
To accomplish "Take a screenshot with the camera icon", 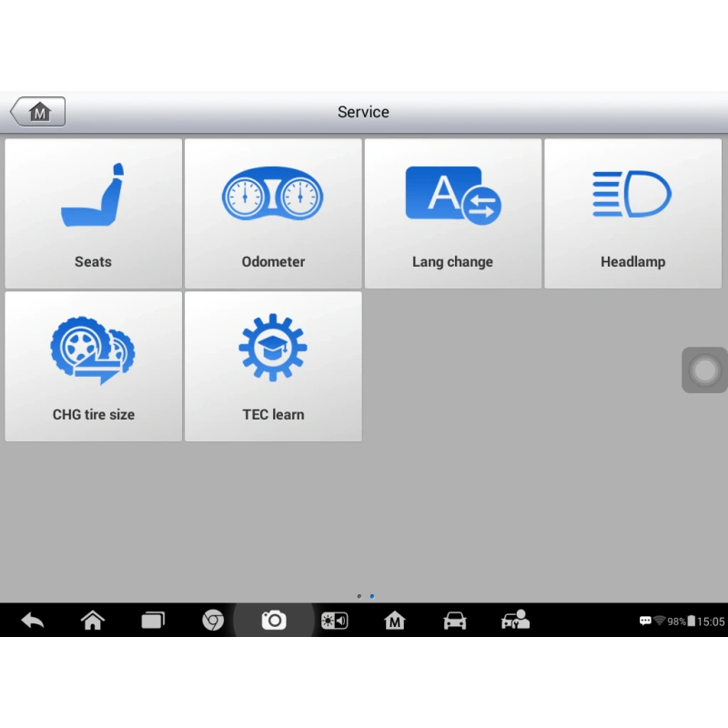I will pyautogui.click(x=274, y=621).
